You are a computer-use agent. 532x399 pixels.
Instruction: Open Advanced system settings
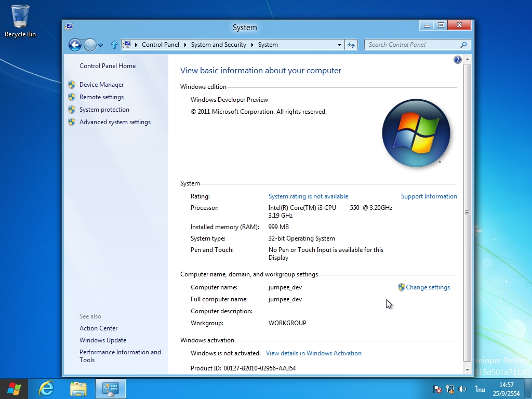(115, 122)
